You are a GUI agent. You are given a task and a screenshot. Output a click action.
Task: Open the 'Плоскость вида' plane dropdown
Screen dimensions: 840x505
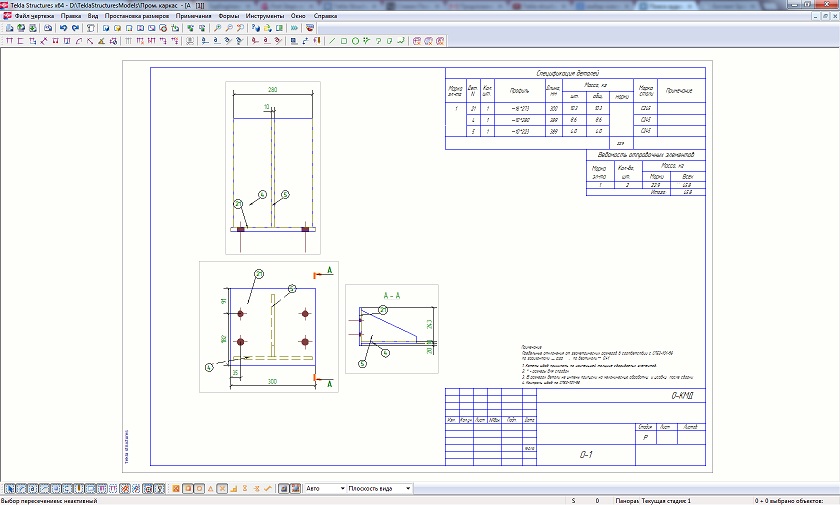(377, 489)
